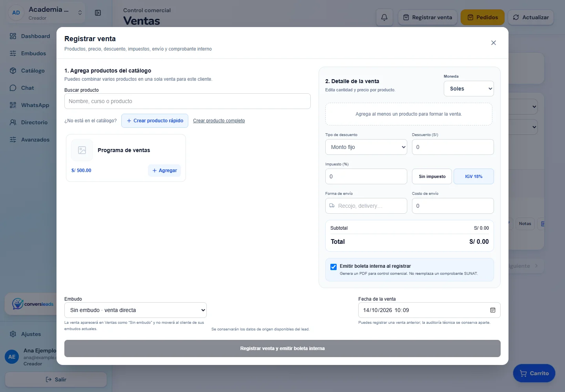Click the Programa de ventas image placeholder

[82, 150]
